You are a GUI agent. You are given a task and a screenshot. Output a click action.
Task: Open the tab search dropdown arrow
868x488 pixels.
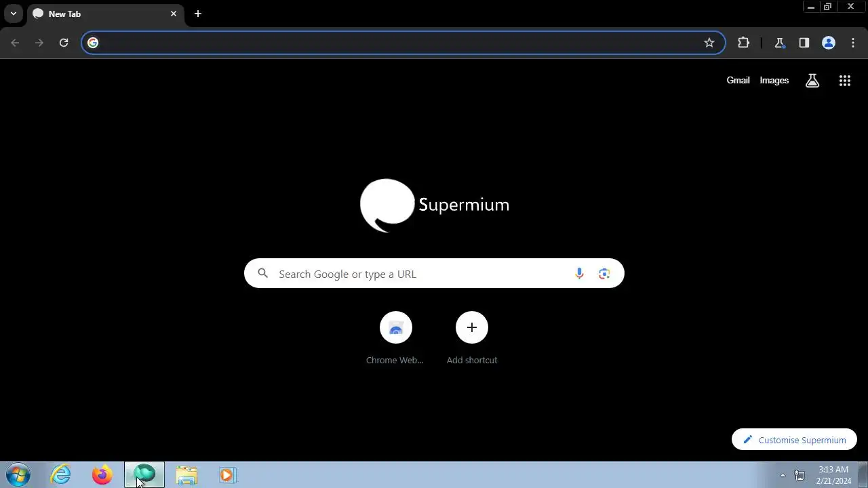point(13,14)
